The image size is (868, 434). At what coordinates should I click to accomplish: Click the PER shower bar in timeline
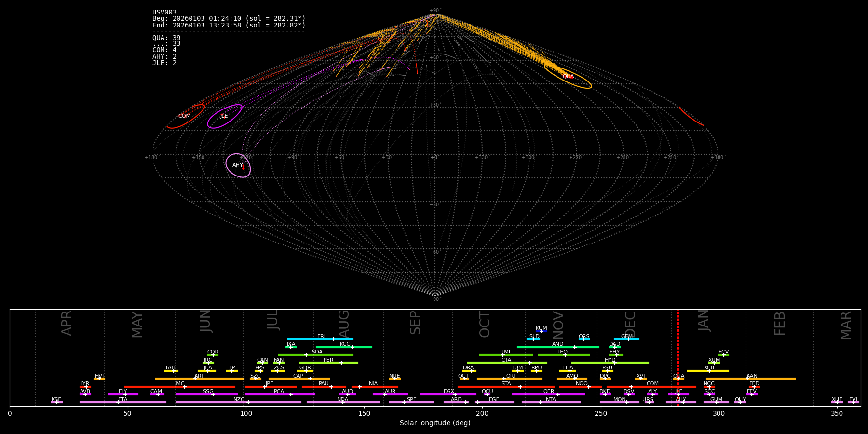328,363
